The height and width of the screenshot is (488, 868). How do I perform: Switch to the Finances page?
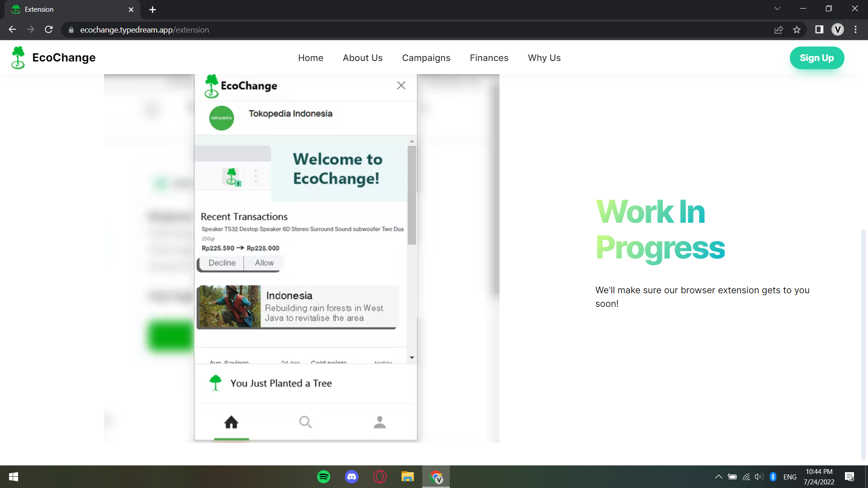click(x=489, y=58)
